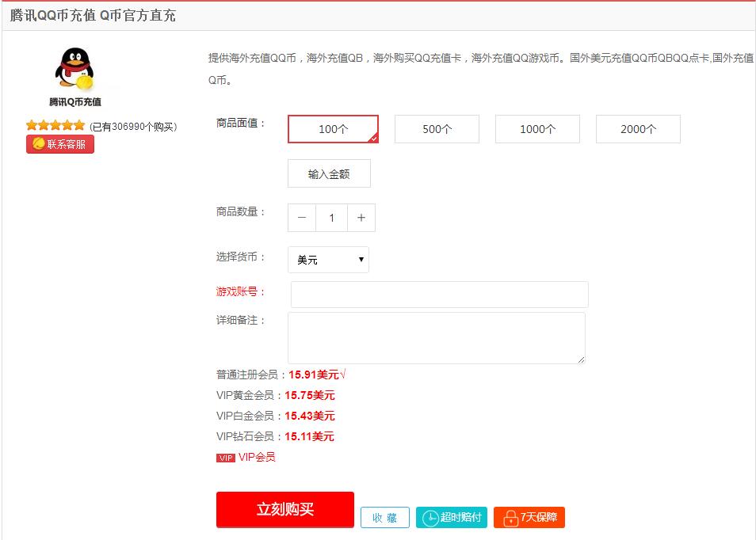756x540 pixels.
Task: Click the VIP钻石会员 15.11美元 price
Action: coord(310,436)
